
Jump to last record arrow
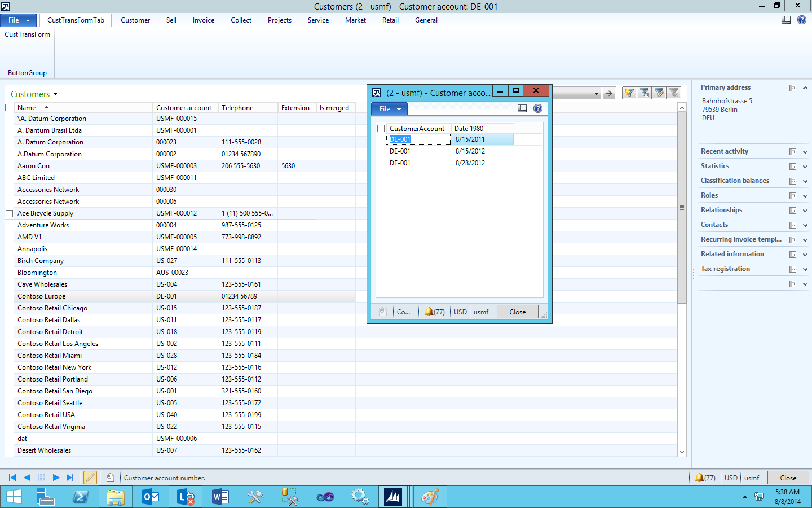(70, 478)
